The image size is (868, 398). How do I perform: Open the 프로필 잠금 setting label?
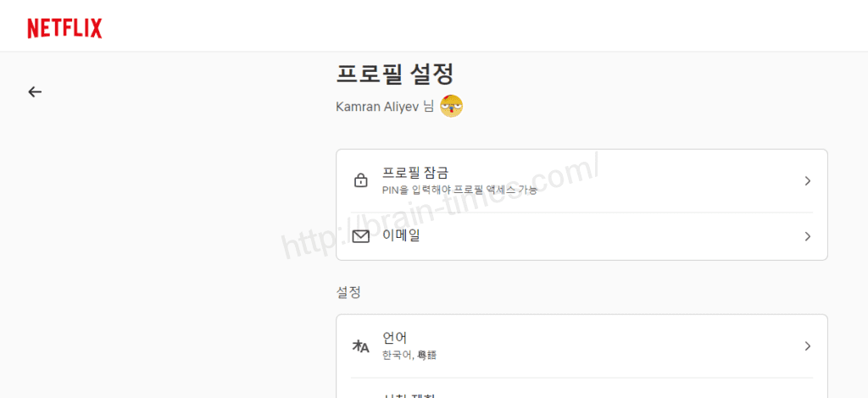tap(415, 172)
